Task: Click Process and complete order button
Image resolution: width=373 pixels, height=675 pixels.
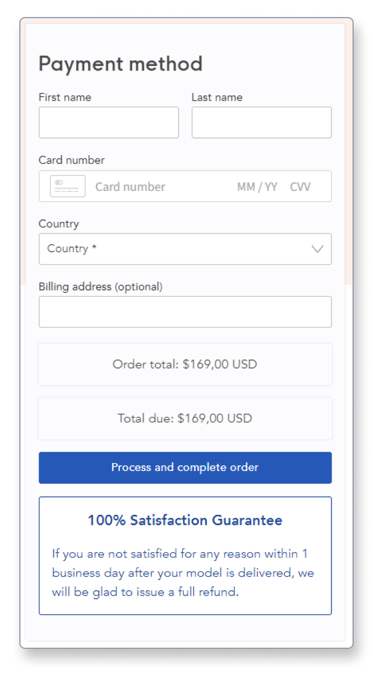Action: [185, 468]
